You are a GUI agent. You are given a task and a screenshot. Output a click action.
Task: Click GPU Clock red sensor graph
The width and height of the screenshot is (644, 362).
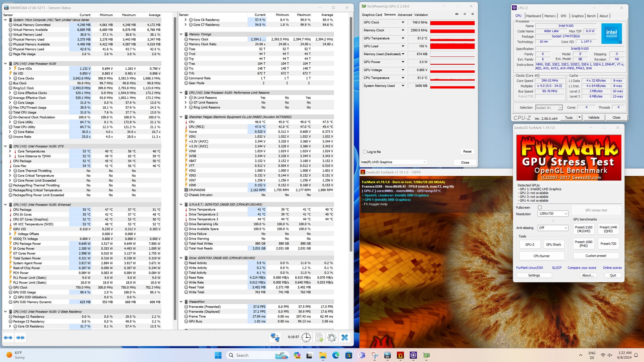(x=452, y=22)
